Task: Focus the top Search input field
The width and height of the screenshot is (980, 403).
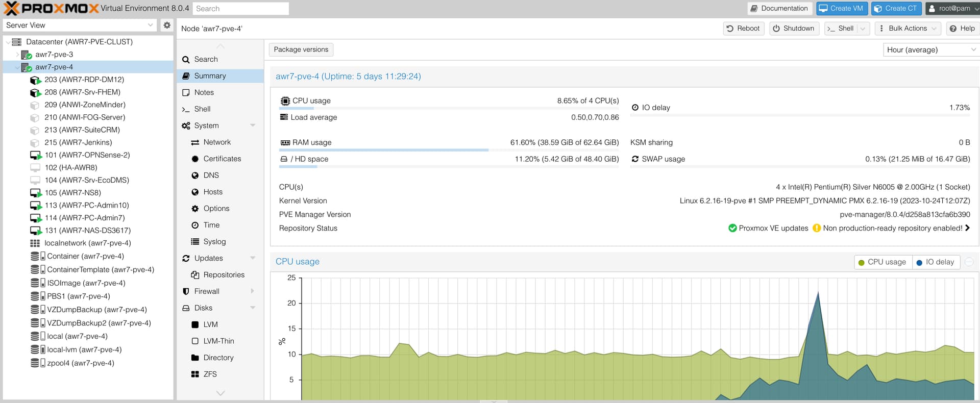Action: click(x=240, y=9)
